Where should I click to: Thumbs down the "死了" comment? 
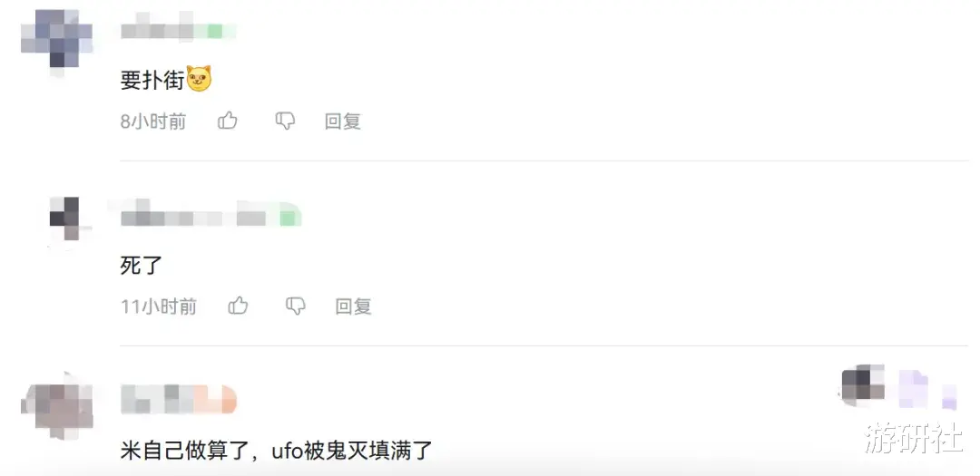coord(296,306)
